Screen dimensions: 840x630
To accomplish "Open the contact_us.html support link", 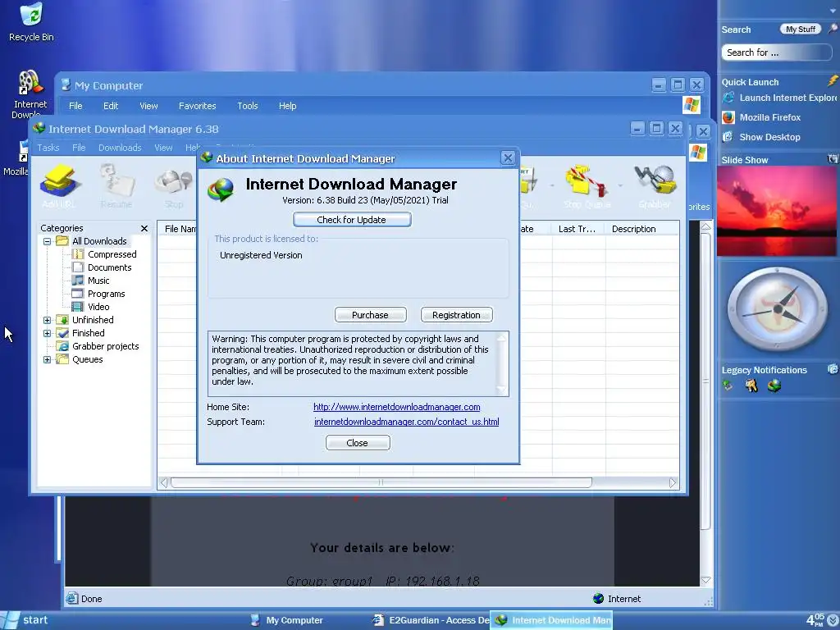I will (407, 422).
